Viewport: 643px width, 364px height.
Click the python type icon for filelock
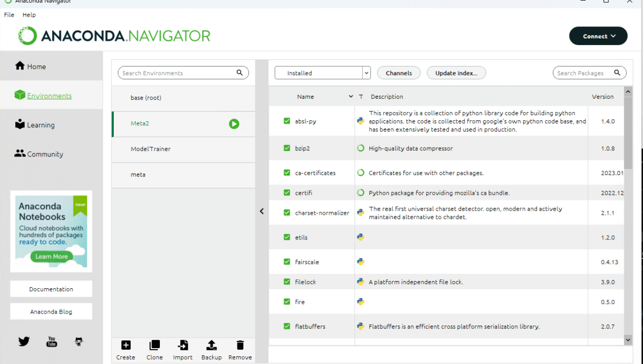click(x=361, y=281)
